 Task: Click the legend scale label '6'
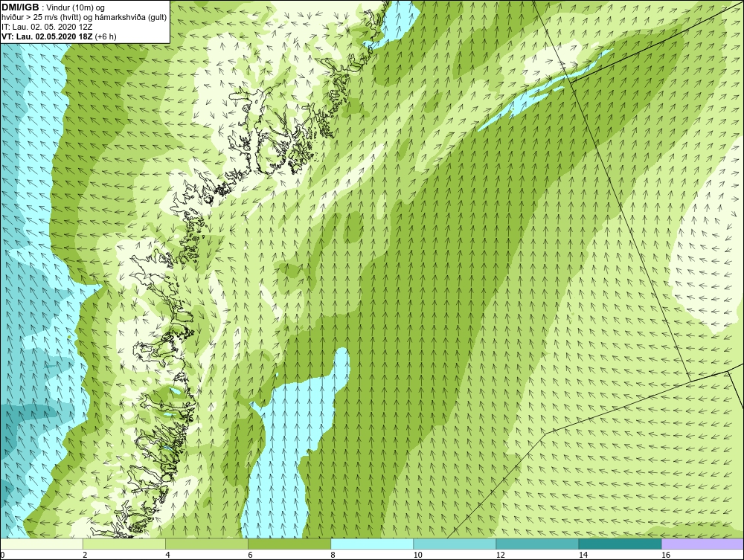coord(251,555)
